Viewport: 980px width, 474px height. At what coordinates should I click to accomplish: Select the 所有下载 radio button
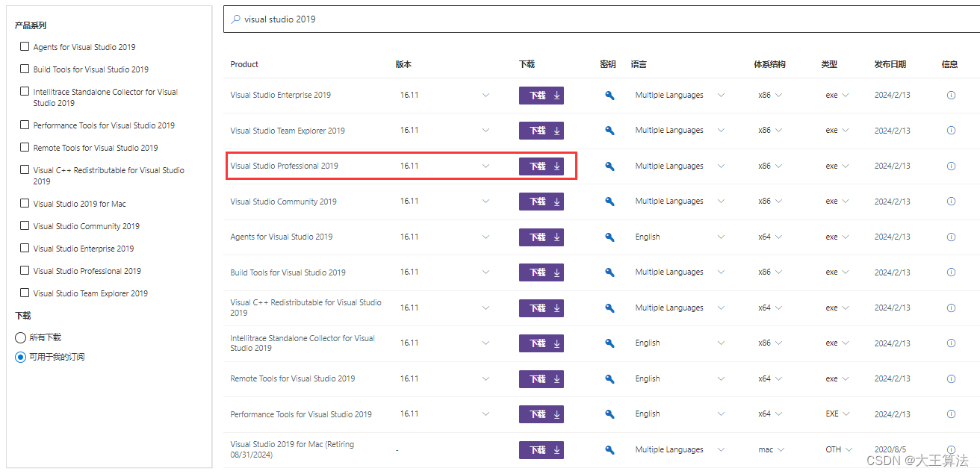[x=21, y=338]
